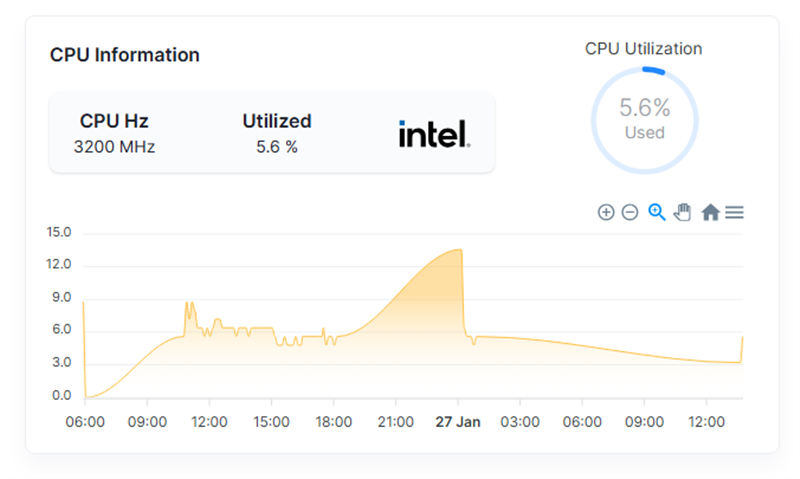
Task: Click the 21:00 time axis label
Action: tap(395, 422)
